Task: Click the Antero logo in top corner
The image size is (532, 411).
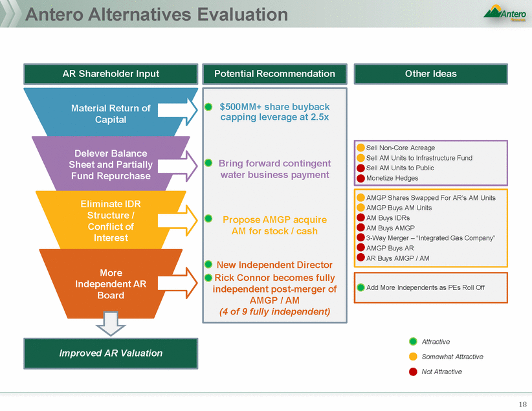Action: click(505, 14)
